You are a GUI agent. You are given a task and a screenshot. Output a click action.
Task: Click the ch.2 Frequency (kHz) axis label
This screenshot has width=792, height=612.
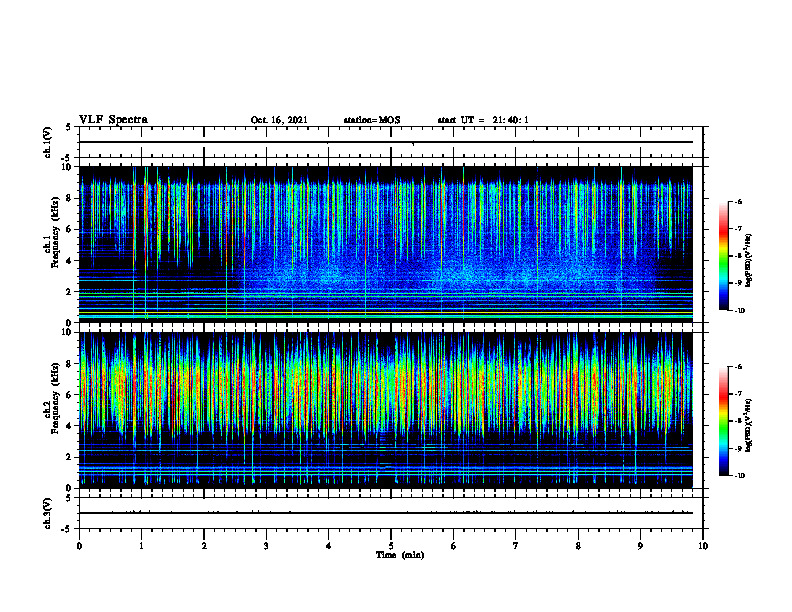point(52,397)
